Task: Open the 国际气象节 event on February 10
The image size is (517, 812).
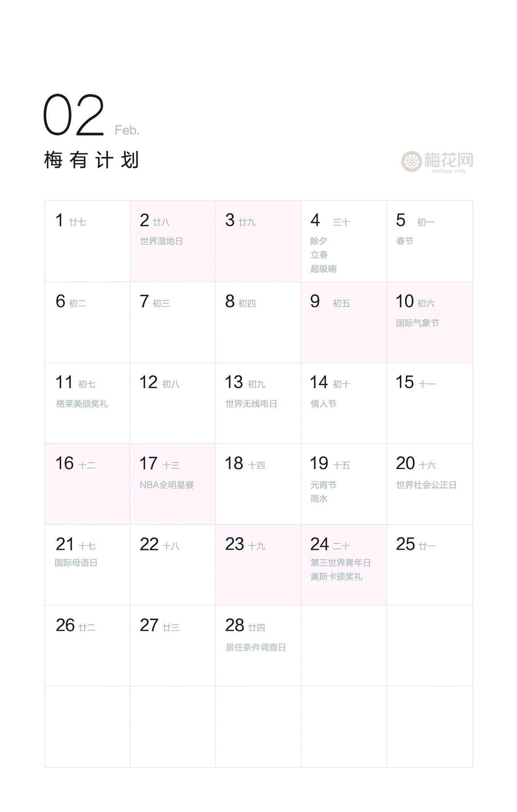Action: pos(417,323)
